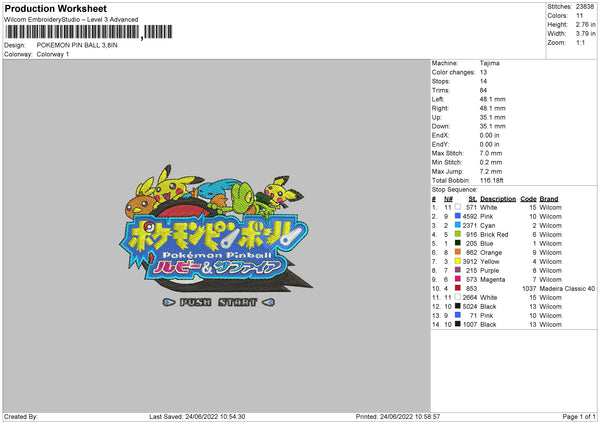Select the white swatch with 2664 stitches
600x424 pixels.
pos(458,297)
